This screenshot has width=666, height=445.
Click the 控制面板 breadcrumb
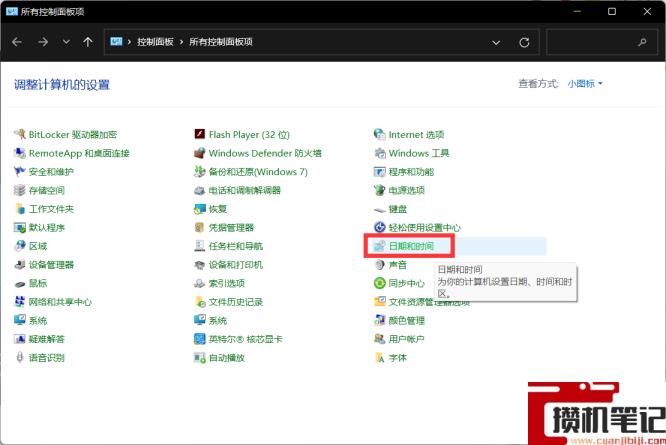(155, 42)
